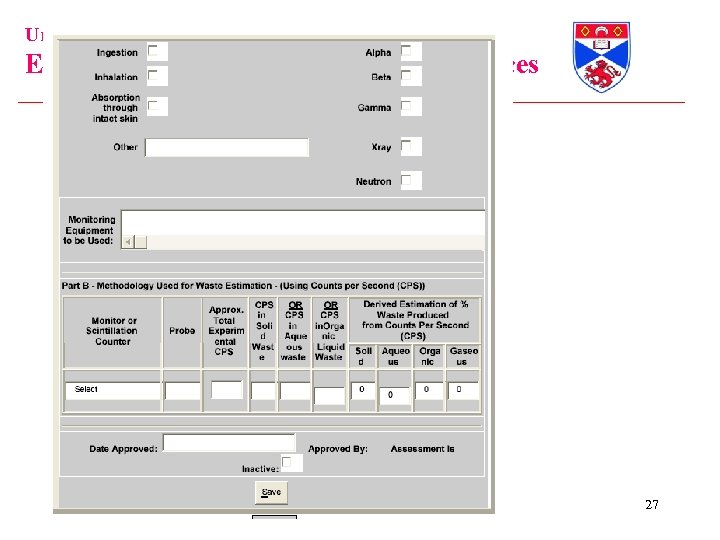Click the Solid derived estimation field
720x540 pixels.
(362, 390)
